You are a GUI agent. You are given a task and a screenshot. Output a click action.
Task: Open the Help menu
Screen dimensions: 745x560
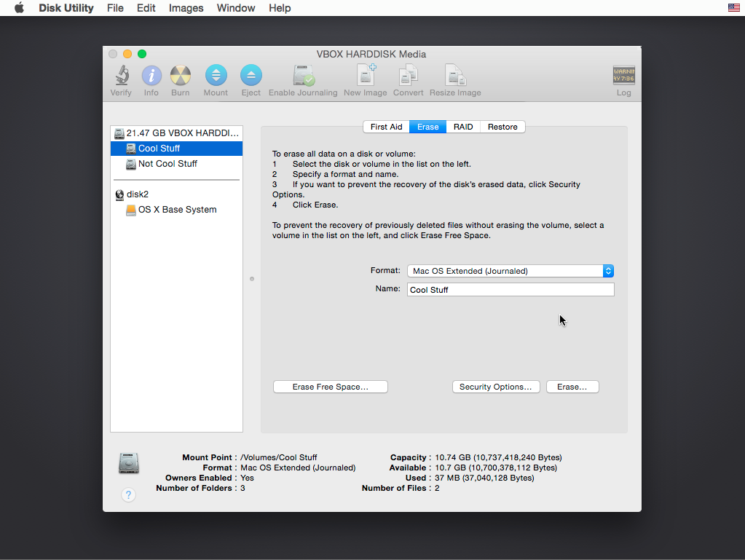pyautogui.click(x=280, y=8)
